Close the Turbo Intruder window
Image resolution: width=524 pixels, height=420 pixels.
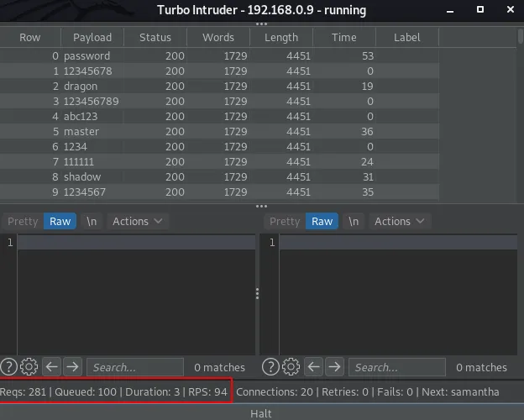(511, 9)
